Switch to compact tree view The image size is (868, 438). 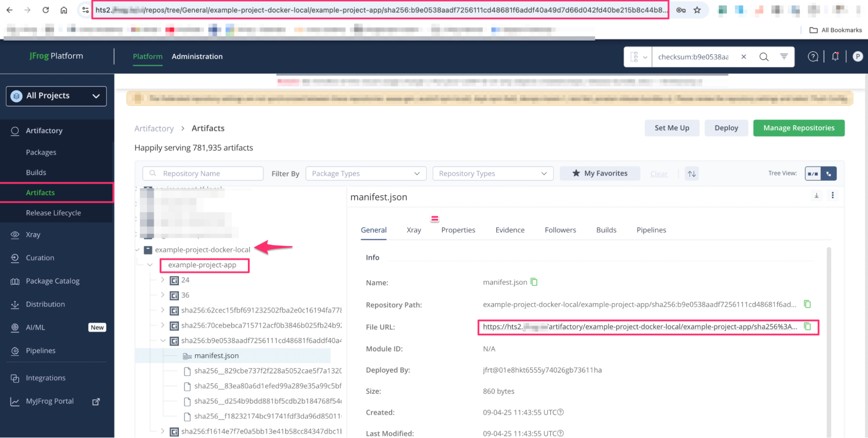(828, 174)
